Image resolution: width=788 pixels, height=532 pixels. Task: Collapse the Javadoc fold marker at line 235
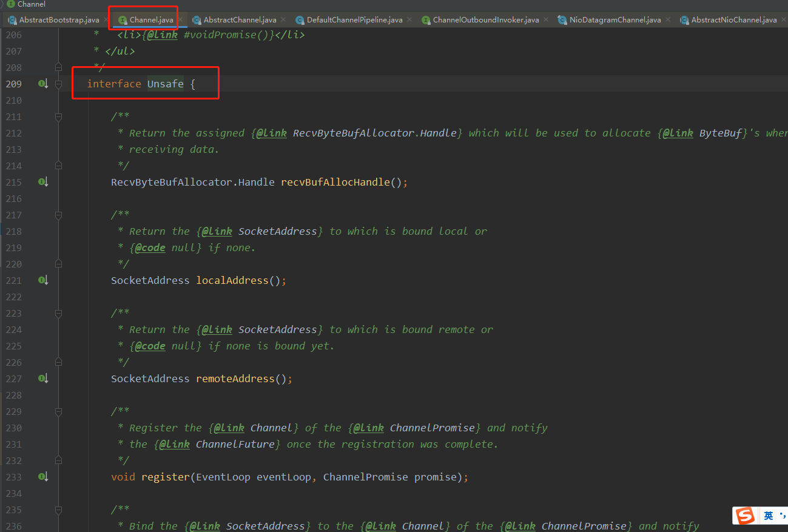click(x=59, y=510)
